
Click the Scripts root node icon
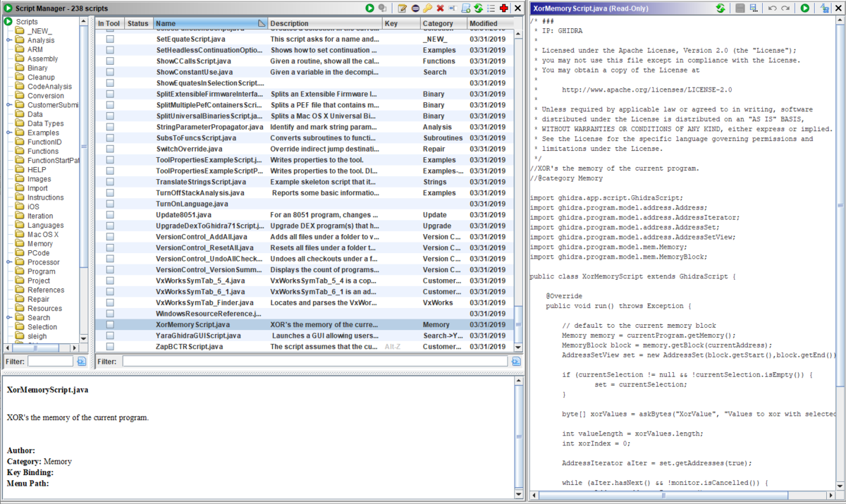coord(8,22)
